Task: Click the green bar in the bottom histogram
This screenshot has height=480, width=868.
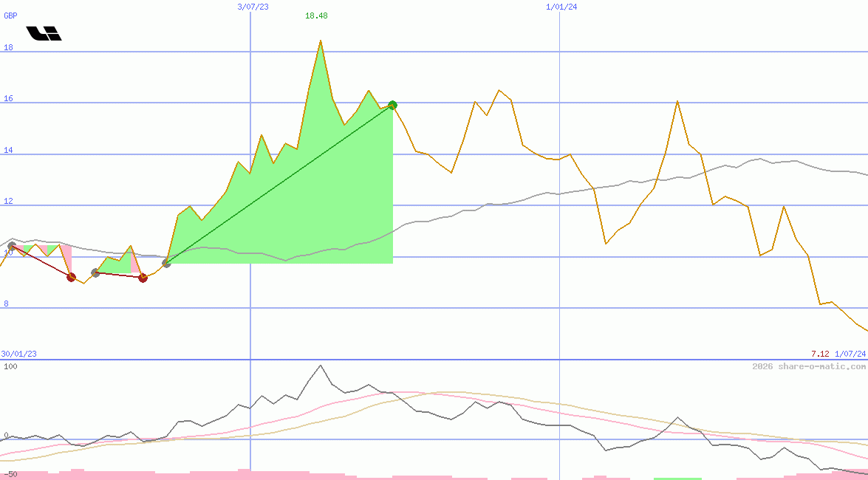Action: point(677,478)
